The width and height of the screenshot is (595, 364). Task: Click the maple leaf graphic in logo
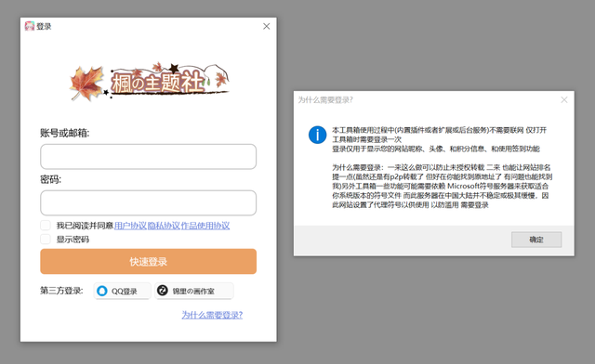coord(86,84)
